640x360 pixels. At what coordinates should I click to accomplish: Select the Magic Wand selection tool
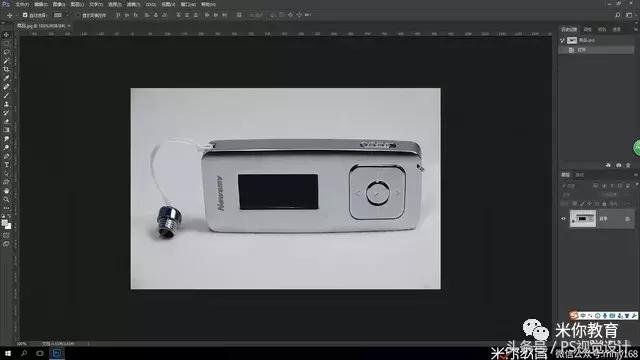click(x=6, y=61)
